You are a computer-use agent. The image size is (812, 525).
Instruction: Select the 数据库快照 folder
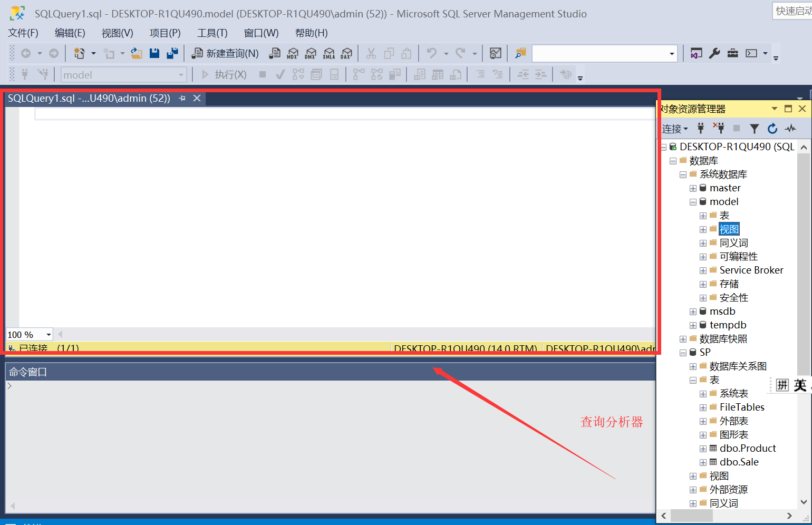(723, 338)
